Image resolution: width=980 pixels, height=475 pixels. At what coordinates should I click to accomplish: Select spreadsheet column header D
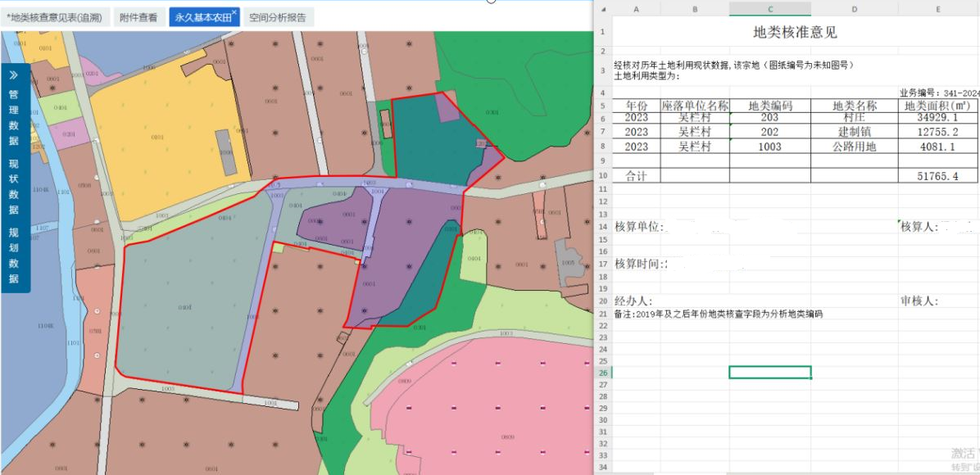tap(855, 9)
